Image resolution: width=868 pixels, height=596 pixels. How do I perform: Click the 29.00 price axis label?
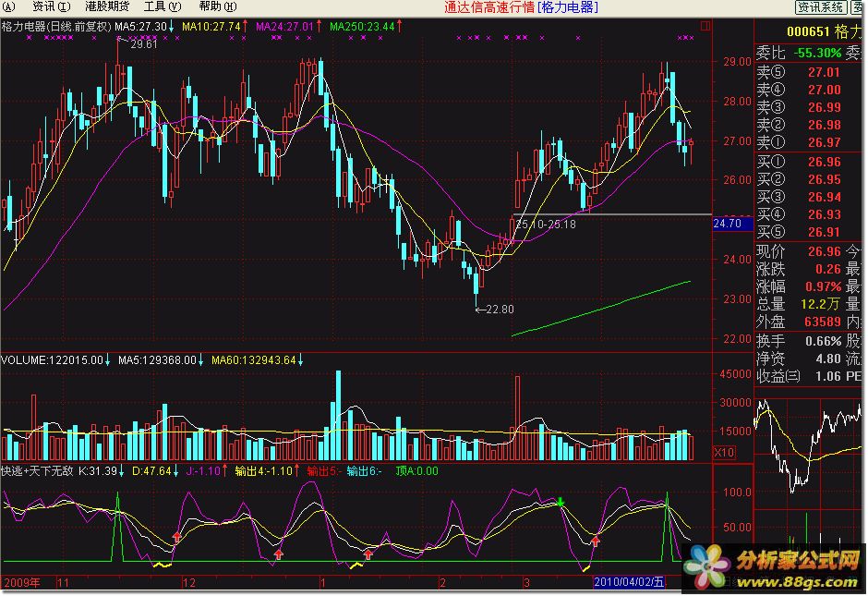pos(738,62)
